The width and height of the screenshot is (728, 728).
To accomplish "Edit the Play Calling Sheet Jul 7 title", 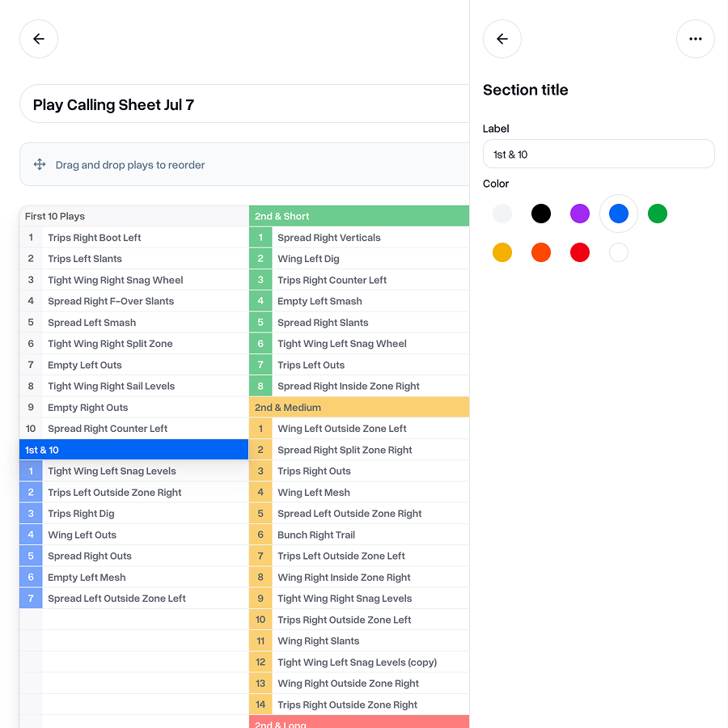I will point(244,104).
